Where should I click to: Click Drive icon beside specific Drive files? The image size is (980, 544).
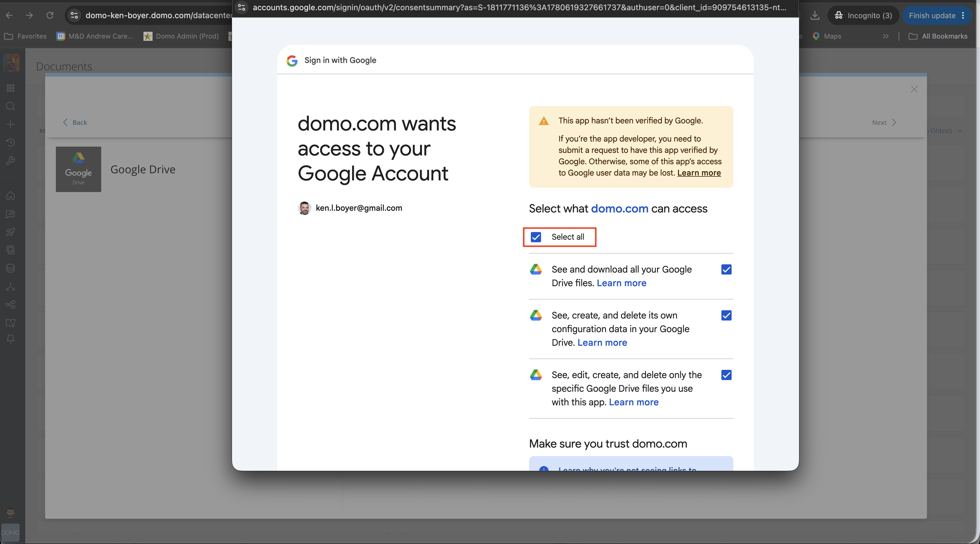pyautogui.click(x=536, y=375)
